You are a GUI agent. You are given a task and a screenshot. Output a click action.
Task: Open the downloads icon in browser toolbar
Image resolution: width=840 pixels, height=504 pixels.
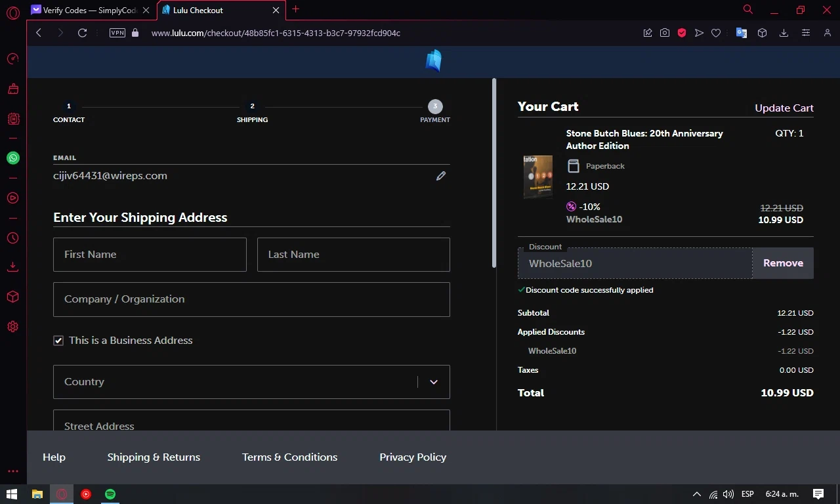[x=784, y=33]
